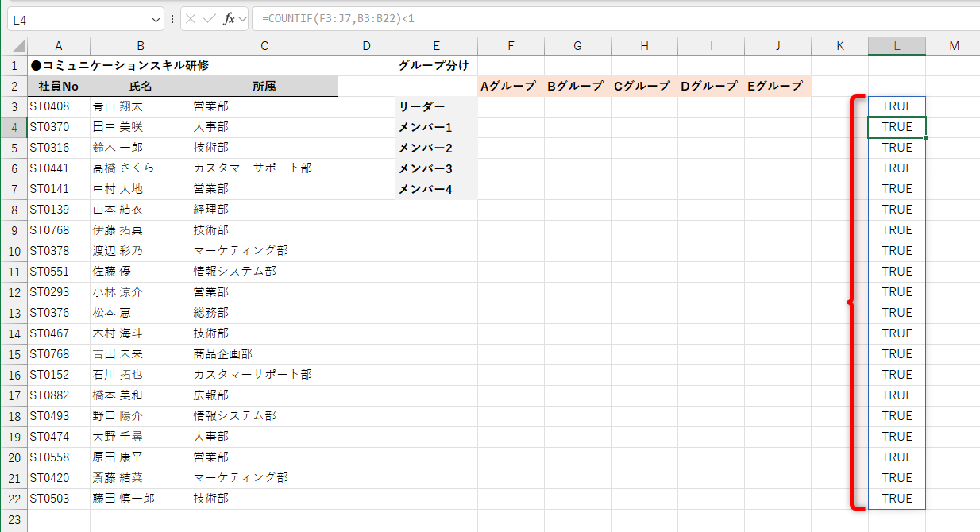
Task: Click department cell 総務部
Action: point(264,313)
